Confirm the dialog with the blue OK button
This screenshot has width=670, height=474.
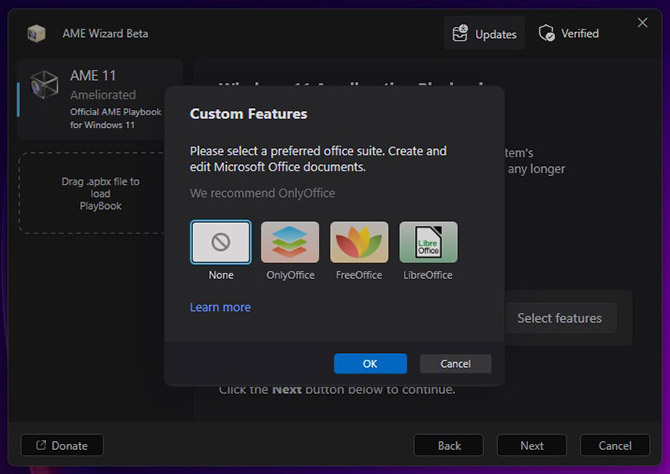tap(370, 363)
